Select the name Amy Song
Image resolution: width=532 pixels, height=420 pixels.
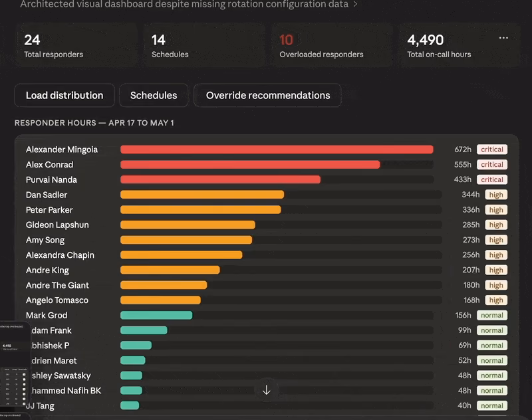click(x=45, y=240)
